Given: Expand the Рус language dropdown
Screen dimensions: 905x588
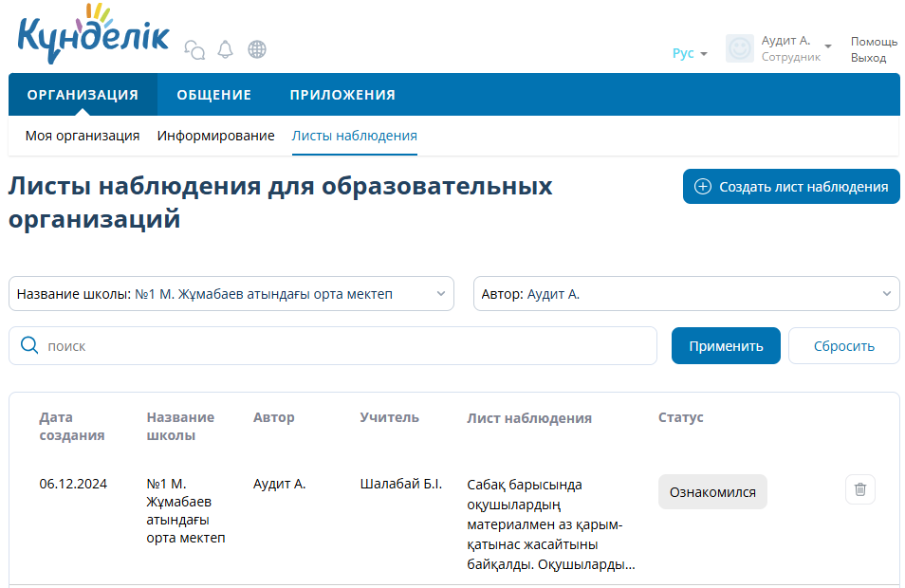Looking at the screenshot, I should point(690,54).
